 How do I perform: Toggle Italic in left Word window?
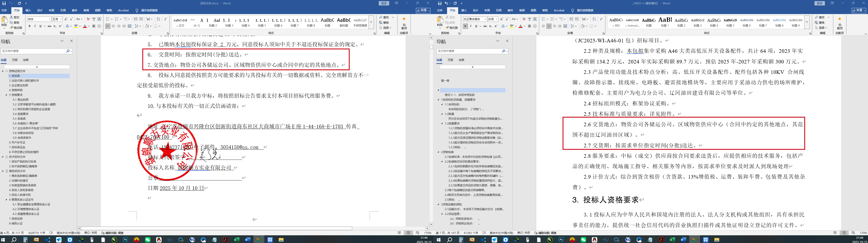(35, 26)
